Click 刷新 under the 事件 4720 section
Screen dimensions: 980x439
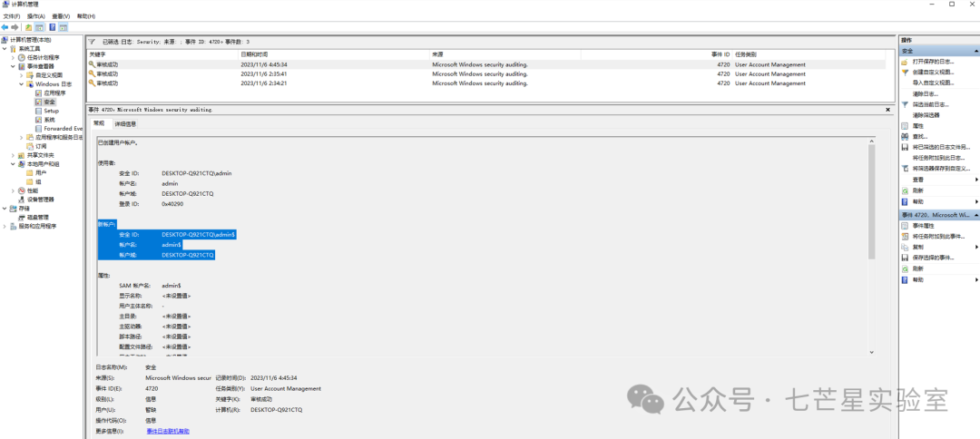point(916,268)
